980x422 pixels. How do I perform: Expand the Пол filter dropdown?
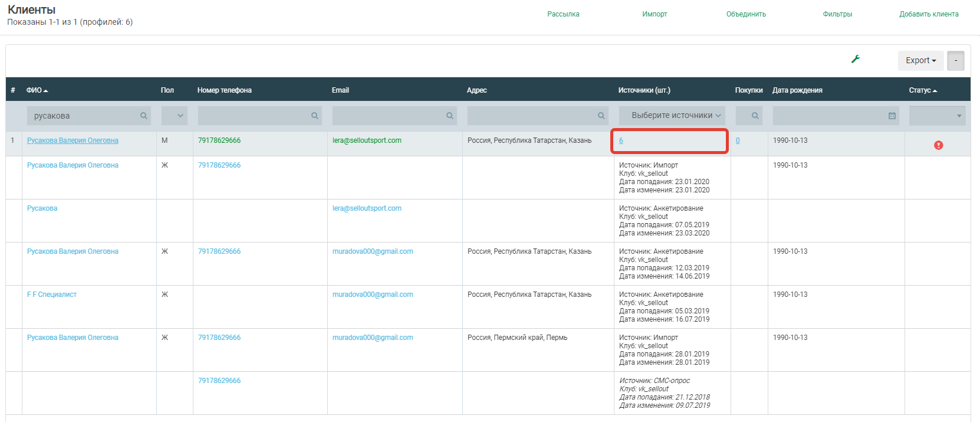(x=175, y=116)
